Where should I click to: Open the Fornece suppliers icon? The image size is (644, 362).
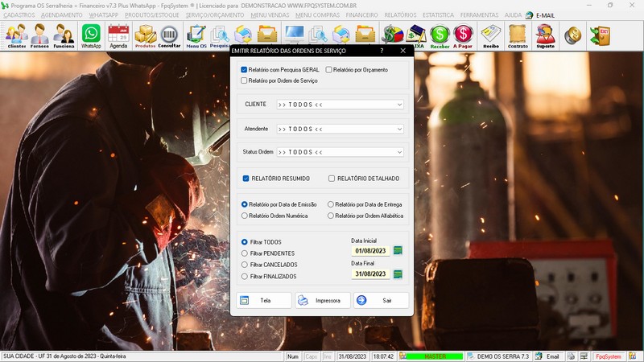39,35
